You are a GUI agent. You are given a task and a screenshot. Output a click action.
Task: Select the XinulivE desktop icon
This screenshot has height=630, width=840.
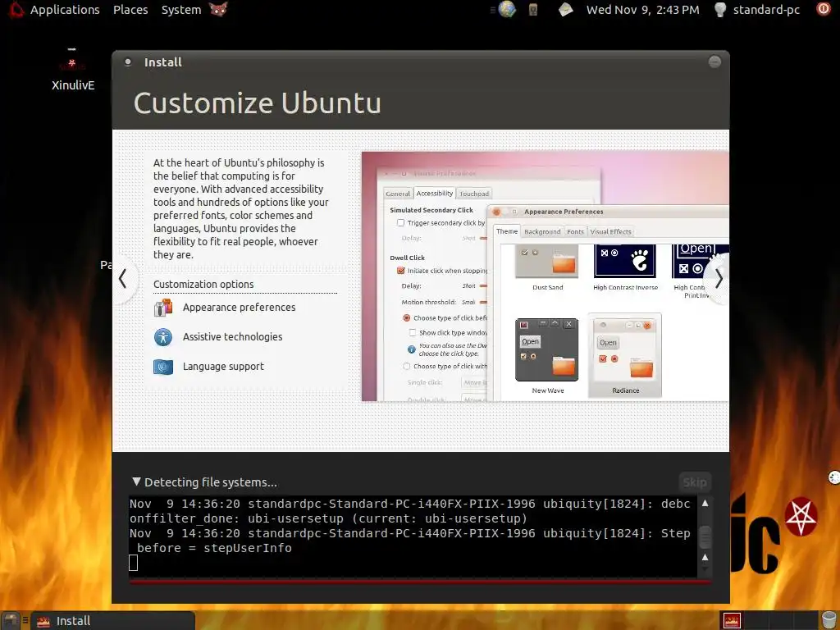73,70
